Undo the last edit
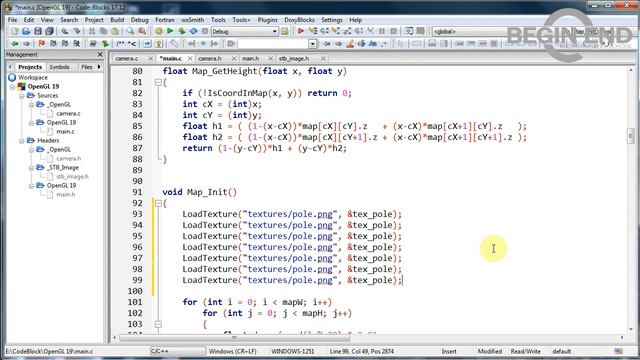The width and height of the screenshot is (640, 360). pos(64,31)
